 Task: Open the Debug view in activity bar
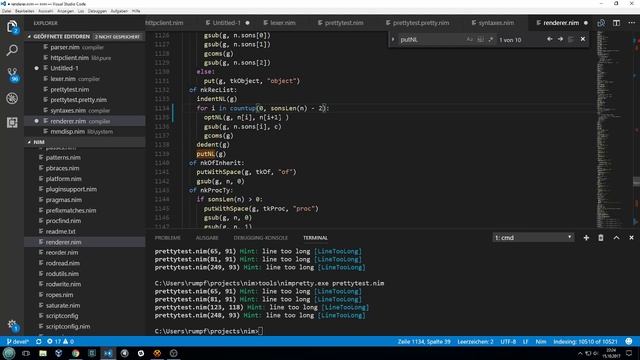coord(12,98)
